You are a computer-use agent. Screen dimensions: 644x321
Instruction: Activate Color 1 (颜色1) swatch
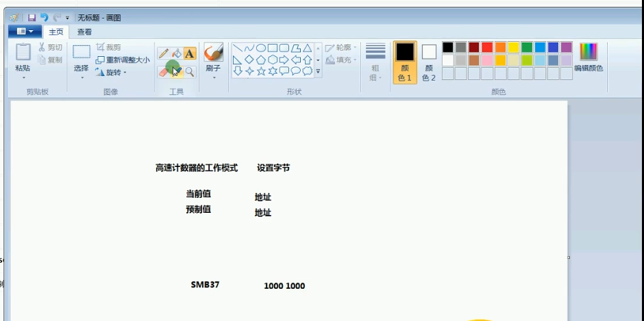pyautogui.click(x=405, y=62)
